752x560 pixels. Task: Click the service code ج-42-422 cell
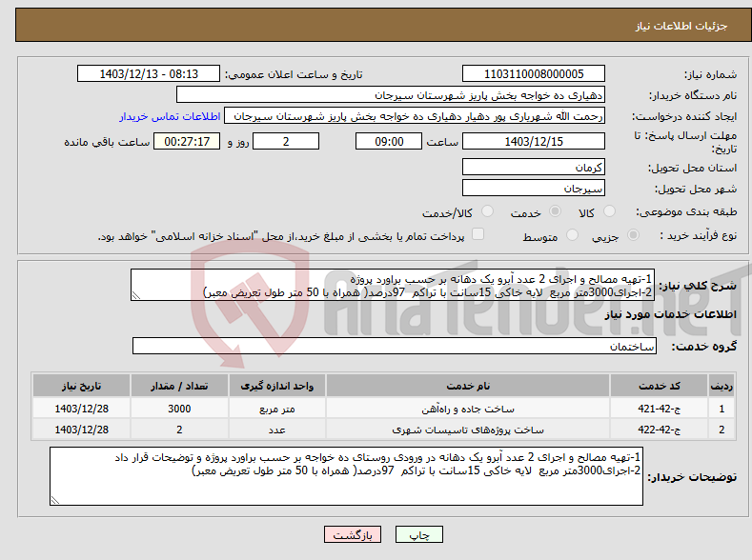[x=659, y=430]
